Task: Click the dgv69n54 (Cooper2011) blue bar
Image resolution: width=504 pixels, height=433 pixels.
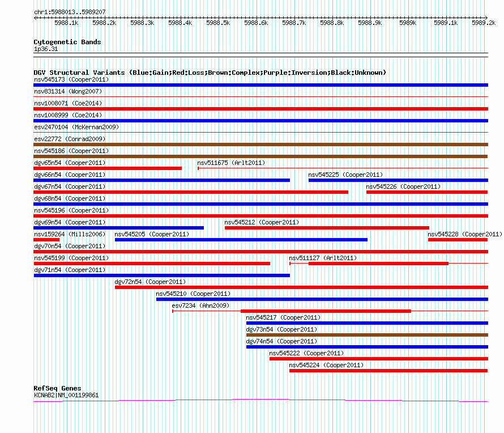Action: [118, 228]
